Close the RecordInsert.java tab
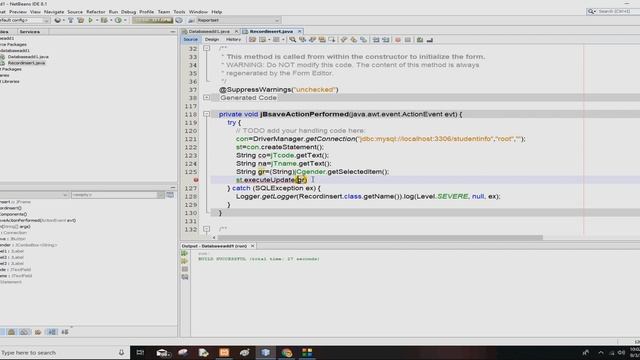640x360 pixels. coord(300,31)
